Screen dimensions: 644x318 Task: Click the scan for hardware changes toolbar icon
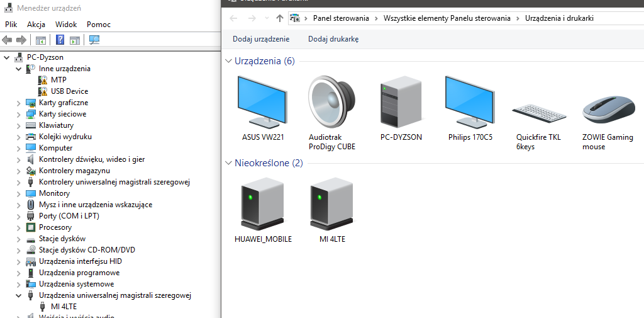[x=94, y=40]
